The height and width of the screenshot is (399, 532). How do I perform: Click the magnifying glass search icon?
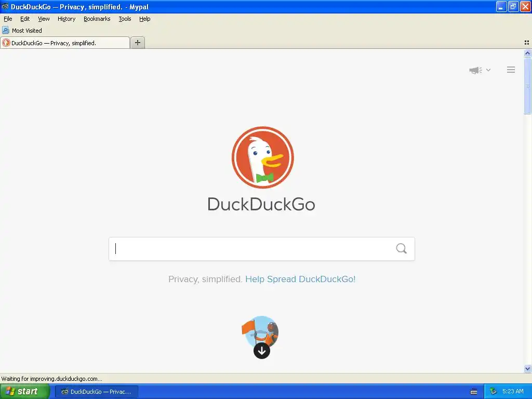(x=401, y=249)
